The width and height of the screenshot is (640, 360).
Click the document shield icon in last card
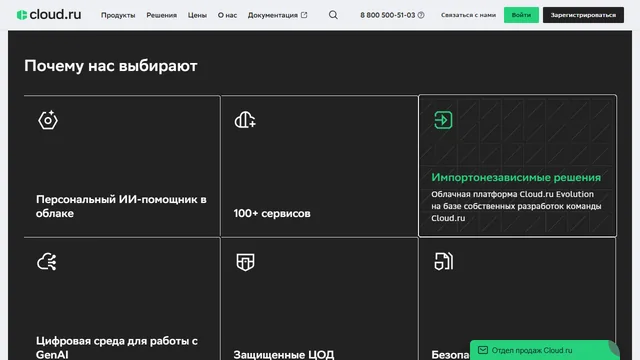click(444, 261)
